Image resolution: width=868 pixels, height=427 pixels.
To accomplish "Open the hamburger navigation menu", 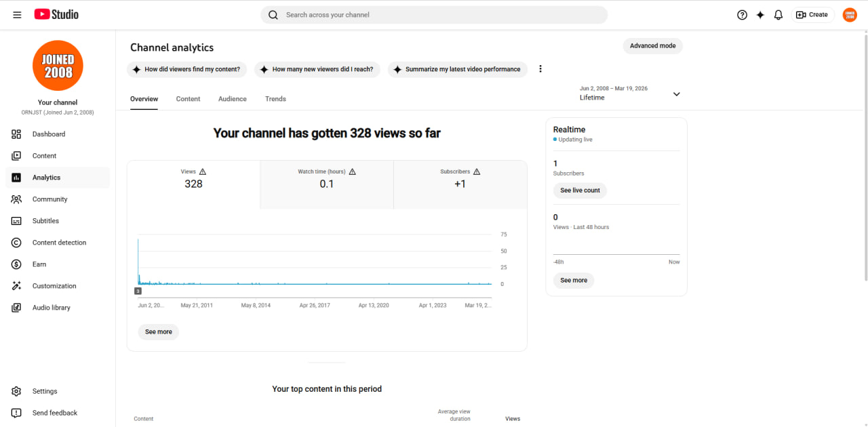I will [17, 15].
